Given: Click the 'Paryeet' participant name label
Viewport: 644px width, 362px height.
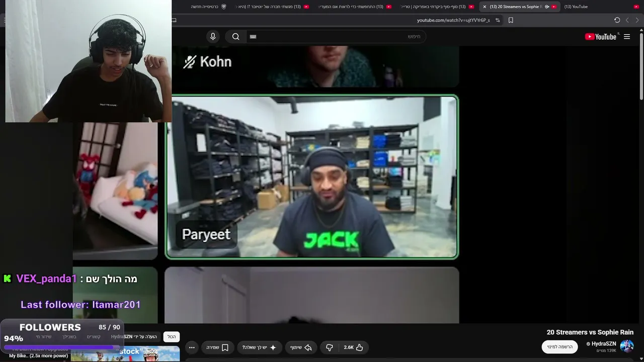Looking at the screenshot, I should (x=206, y=234).
